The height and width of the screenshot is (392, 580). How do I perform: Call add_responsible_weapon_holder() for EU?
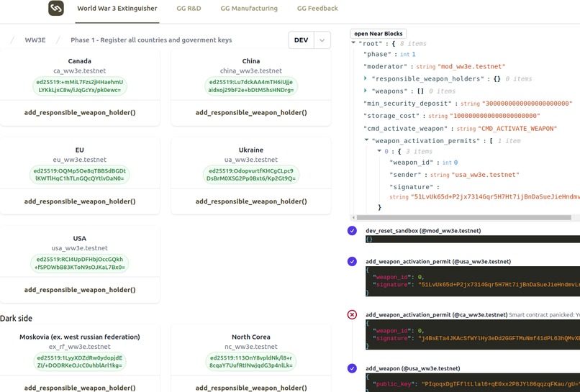[80, 201]
